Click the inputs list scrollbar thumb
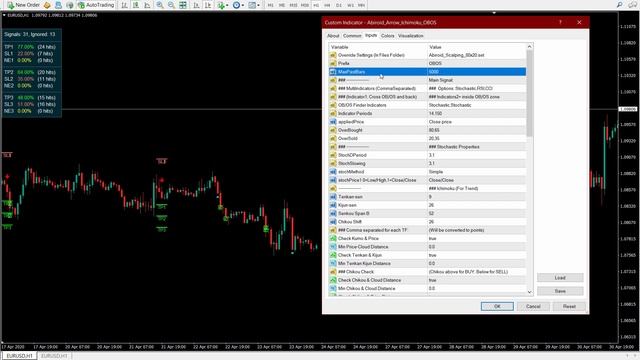The image size is (640, 360). [x=529, y=93]
